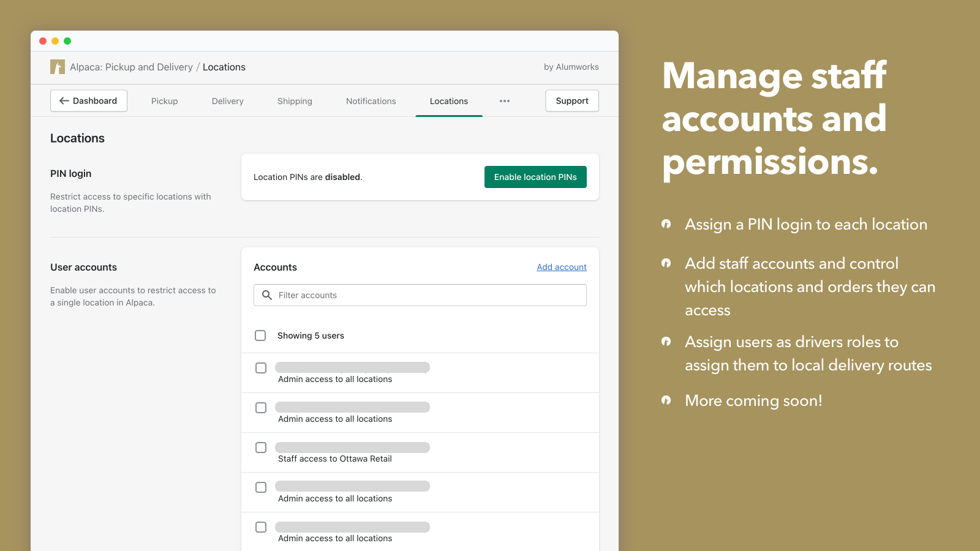The width and height of the screenshot is (980, 551).
Task: Open the Notifications tab
Action: coord(371,100)
